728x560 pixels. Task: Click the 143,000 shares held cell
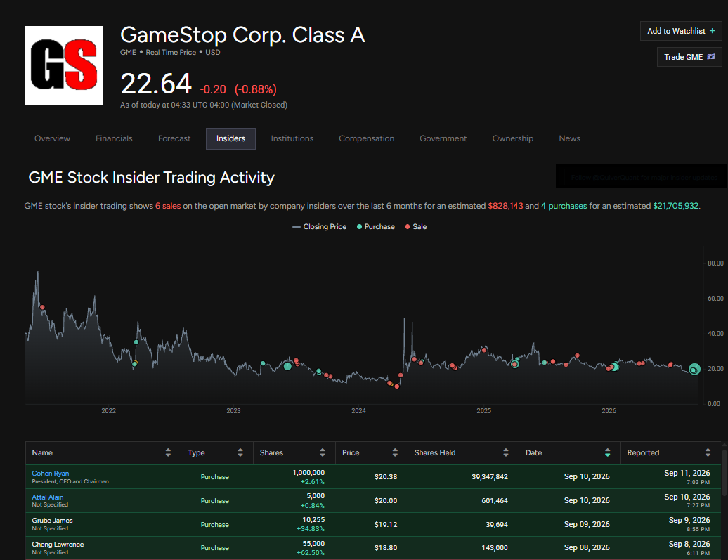pyautogui.click(x=495, y=548)
